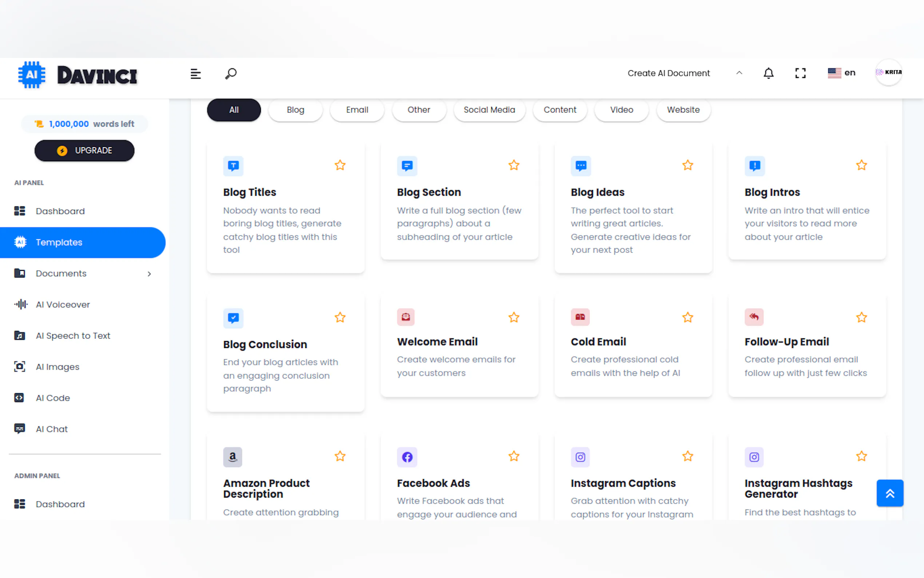This screenshot has width=924, height=578.
Task: Open notifications bell icon
Action: click(x=768, y=73)
